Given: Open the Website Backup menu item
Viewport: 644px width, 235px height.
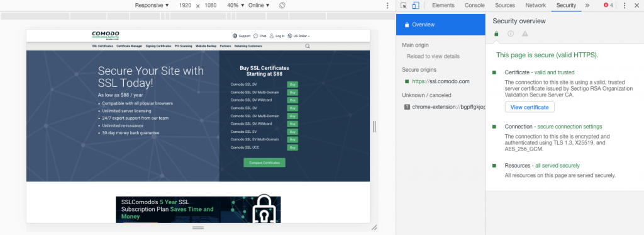Looking at the screenshot, I should pyautogui.click(x=206, y=46).
